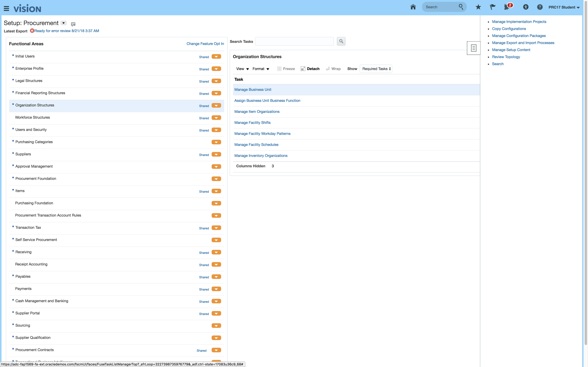588x367 pixels.
Task: Click the Home icon in header
Action: 413,7
